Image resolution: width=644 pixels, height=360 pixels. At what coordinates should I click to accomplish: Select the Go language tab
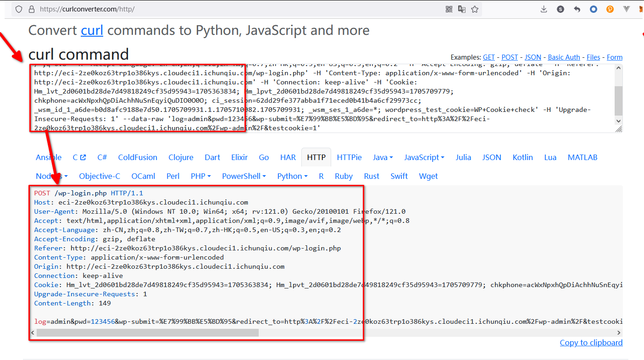point(264,157)
